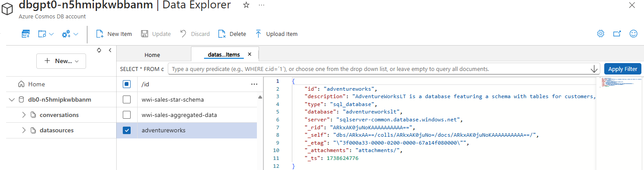
Task: Click the query predicate input field
Action: coord(379,69)
